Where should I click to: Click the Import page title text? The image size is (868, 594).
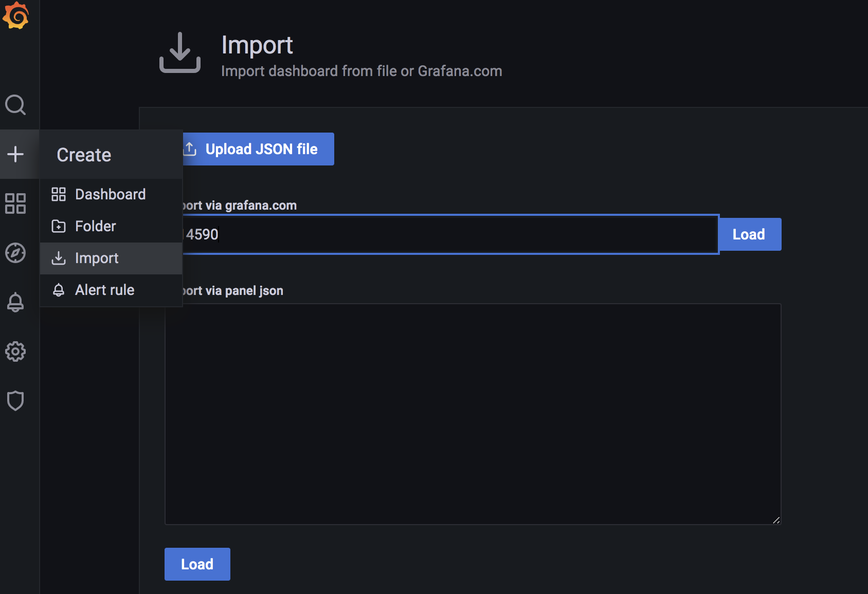[257, 45]
